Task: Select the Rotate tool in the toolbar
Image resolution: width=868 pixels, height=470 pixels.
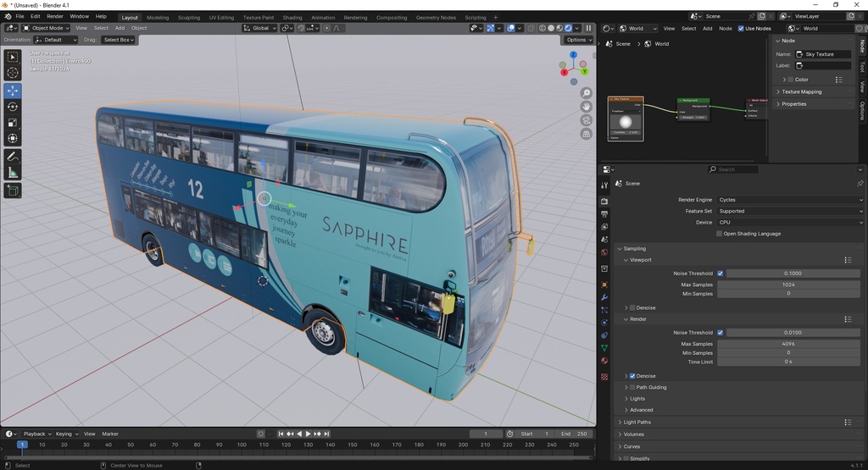Action: tap(13, 107)
